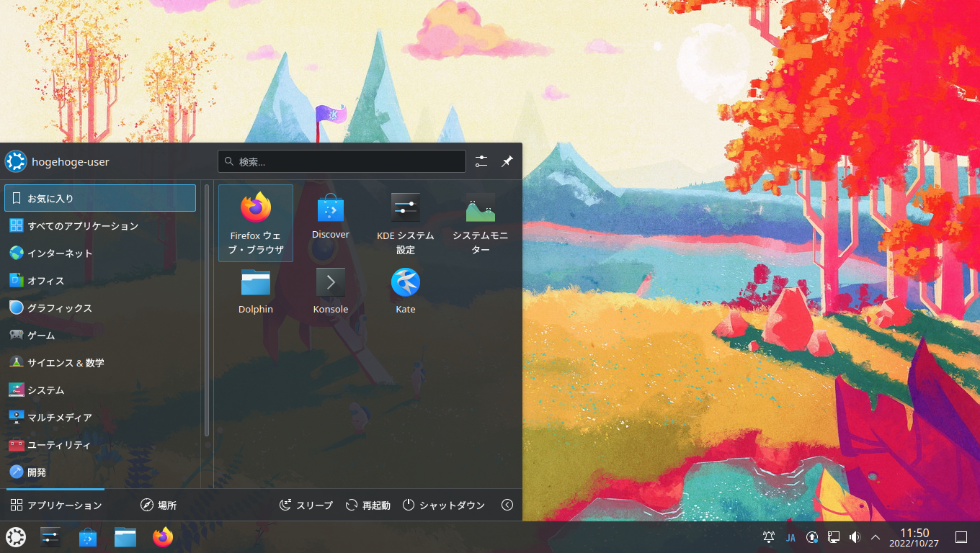Open the オフィス category
Image resolution: width=980 pixels, height=553 pixels.
click(100, 280)
